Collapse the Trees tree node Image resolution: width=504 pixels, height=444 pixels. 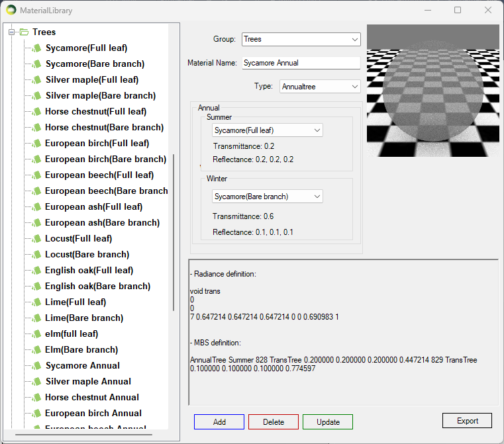(11, 32)
